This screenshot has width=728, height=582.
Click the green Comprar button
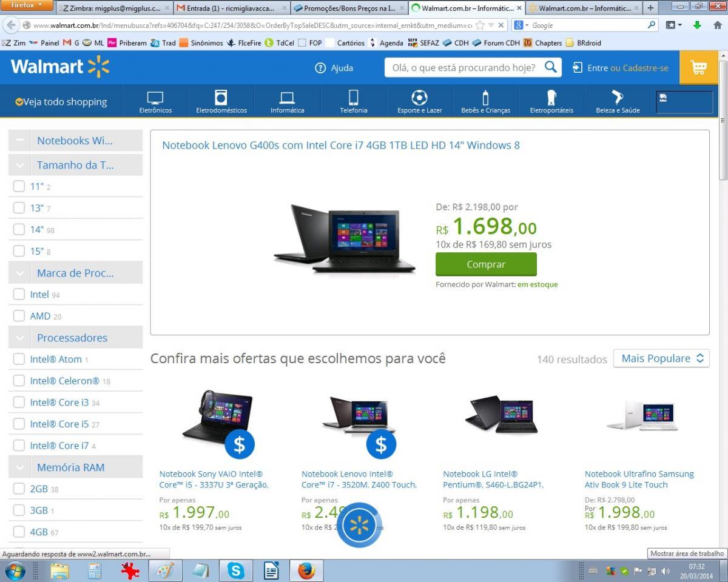[486, 264]
